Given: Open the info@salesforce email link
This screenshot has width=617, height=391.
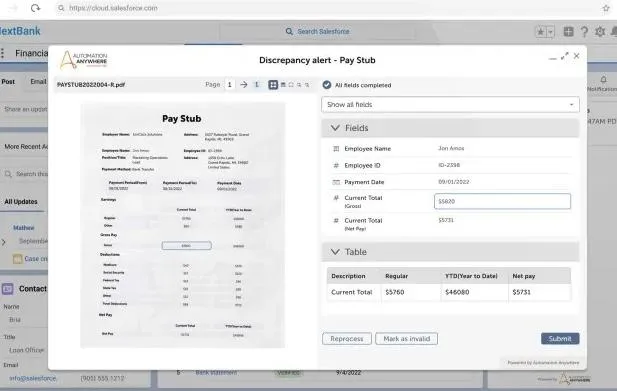Looking at the screenshot, I should pyautogui.click(x=33, y=378).
